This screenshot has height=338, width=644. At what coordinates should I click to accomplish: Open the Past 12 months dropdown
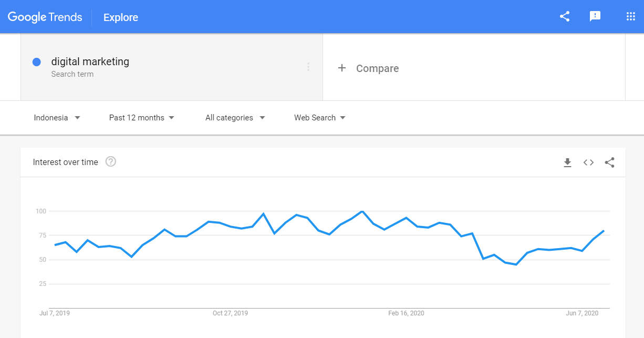coord(141,118)
